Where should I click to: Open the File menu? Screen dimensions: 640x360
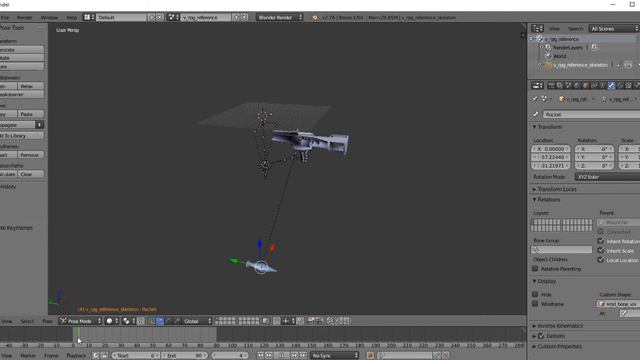(5, 18)
